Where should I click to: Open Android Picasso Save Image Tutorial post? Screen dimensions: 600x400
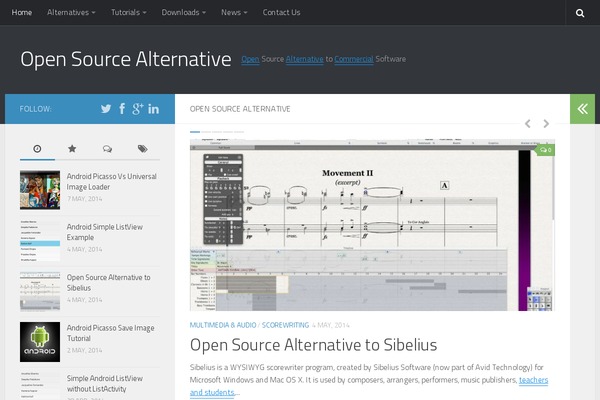coord(111,333)
